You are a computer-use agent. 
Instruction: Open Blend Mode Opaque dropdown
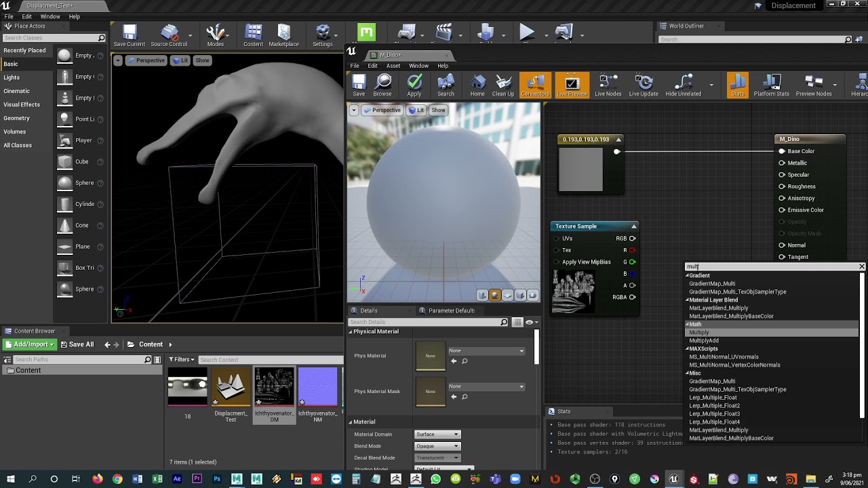[x=437, y=446]
